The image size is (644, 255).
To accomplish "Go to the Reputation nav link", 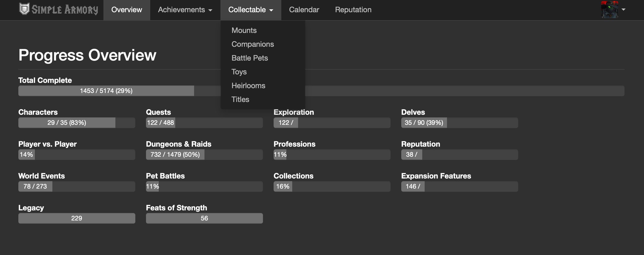I will [x=353, y=10].
